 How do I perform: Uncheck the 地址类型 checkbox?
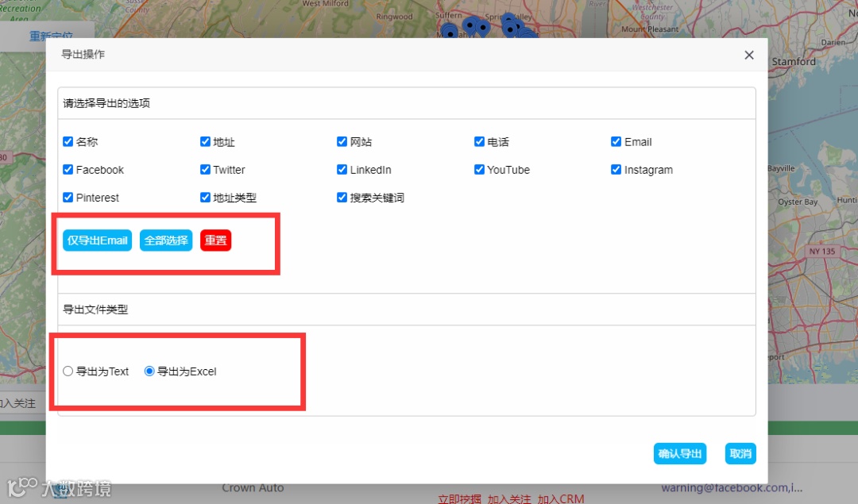click(x=205, y=198)
